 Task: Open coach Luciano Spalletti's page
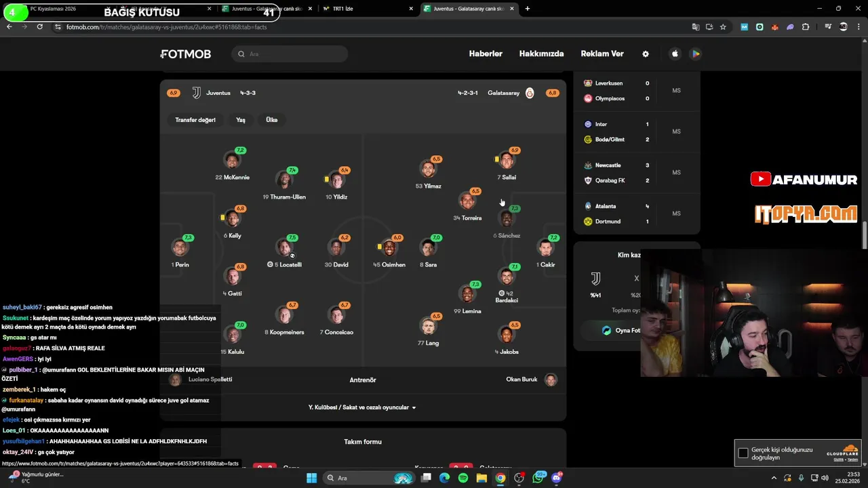tap(201, 380)
